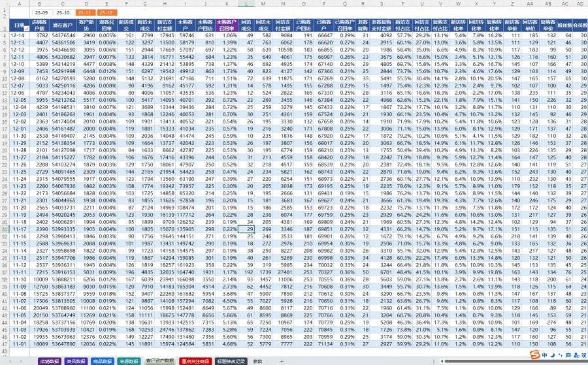
Task: Click the purple 未购客户召回率 header cell
Action: coord(227,25)
